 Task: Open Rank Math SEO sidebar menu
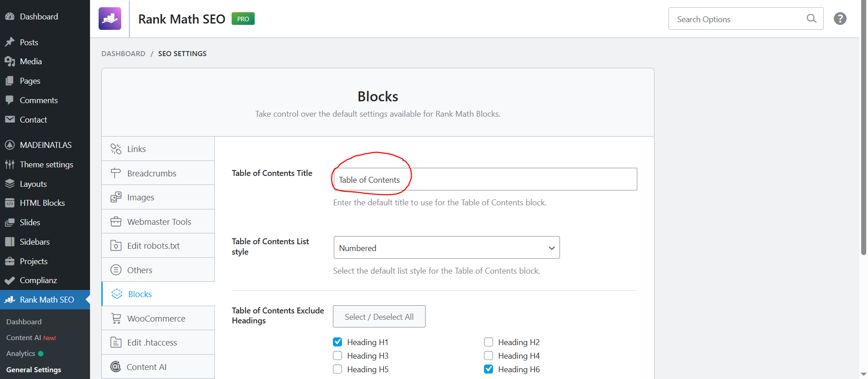[x=45, y=300]
